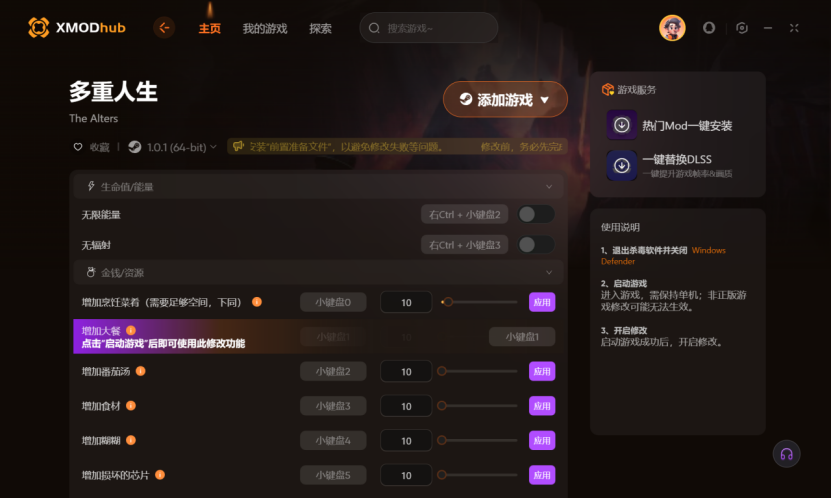The height and width of the screenshot is (498, 831).
Task: Switch to the 探索 tab
Action: 320,29
